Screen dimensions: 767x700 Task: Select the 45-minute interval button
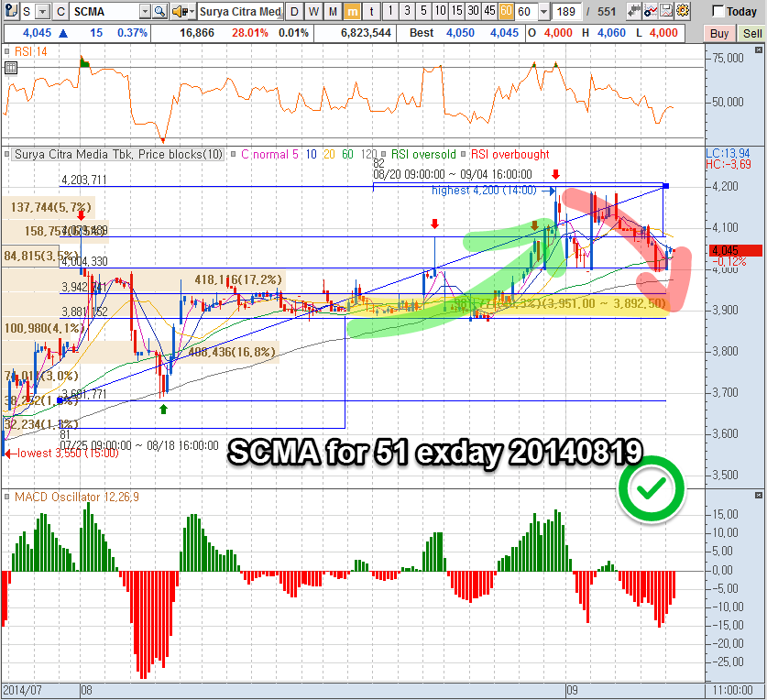(x=489, y=11)
